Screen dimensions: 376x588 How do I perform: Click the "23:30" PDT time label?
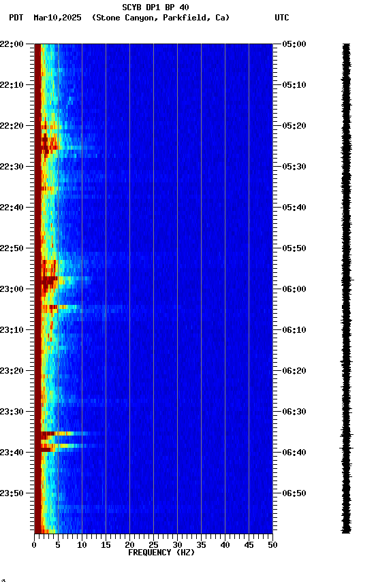point(12,412)
